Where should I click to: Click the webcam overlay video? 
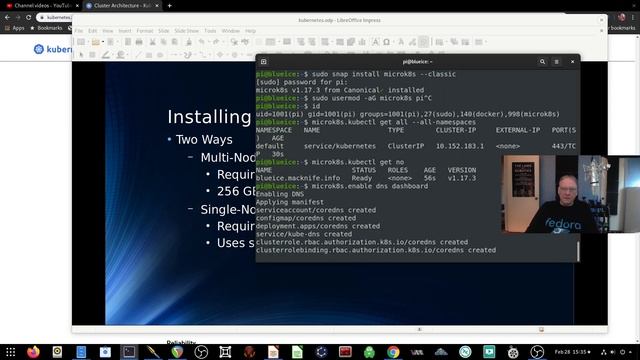coord(571,193)
